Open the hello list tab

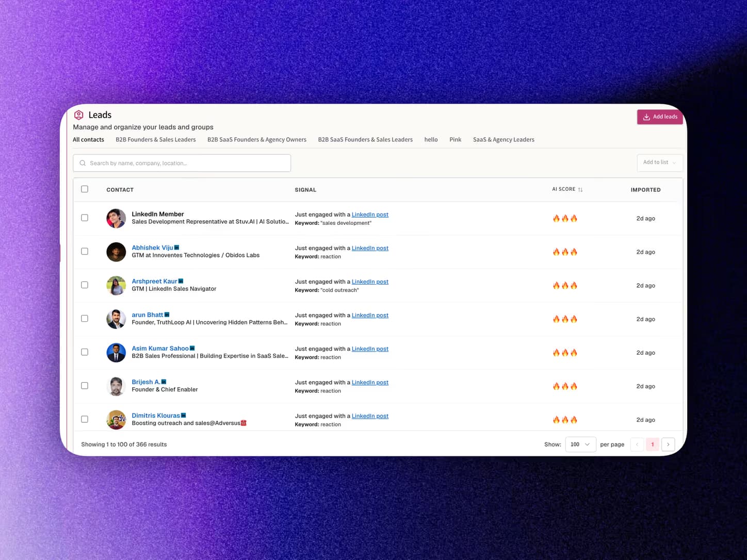(431, 139)
